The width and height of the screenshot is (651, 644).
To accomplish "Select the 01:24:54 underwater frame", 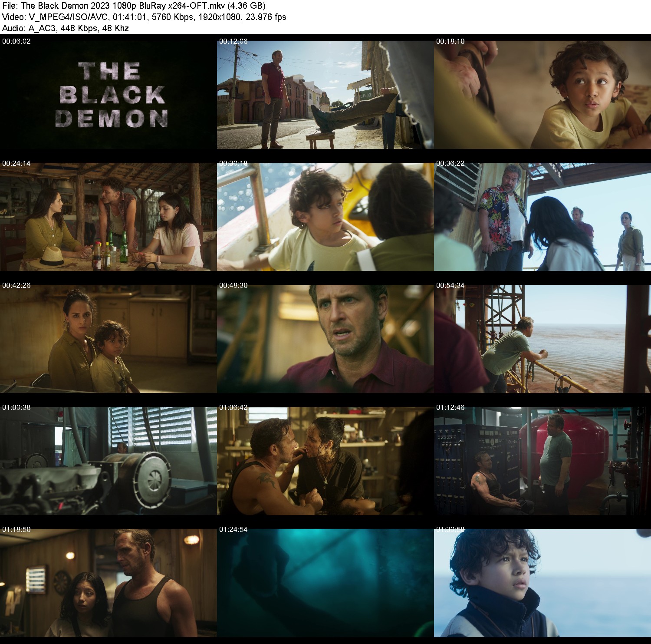I will click(x=325, y=583).
